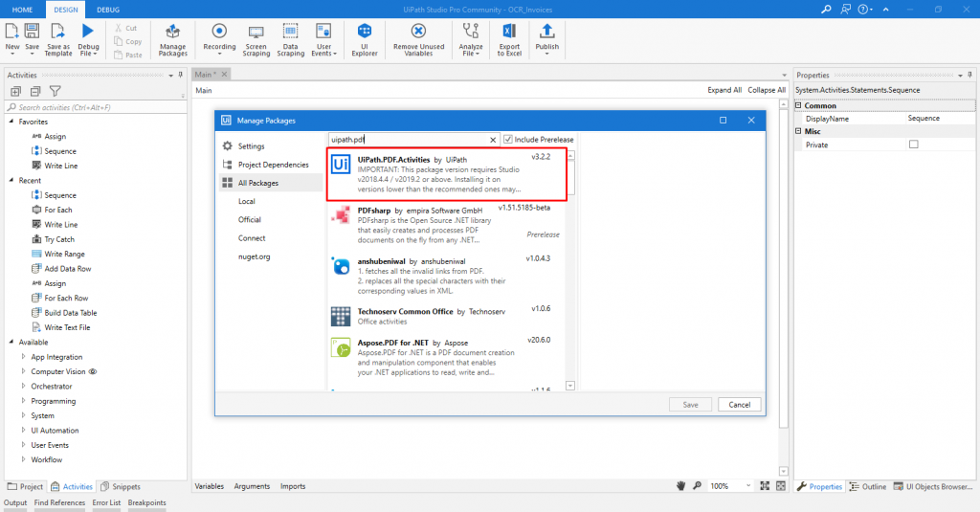This screenshot has width=980, height=512.
Task: Click expand all activities icon in Activities panel
Action: (x=15, y=91)
